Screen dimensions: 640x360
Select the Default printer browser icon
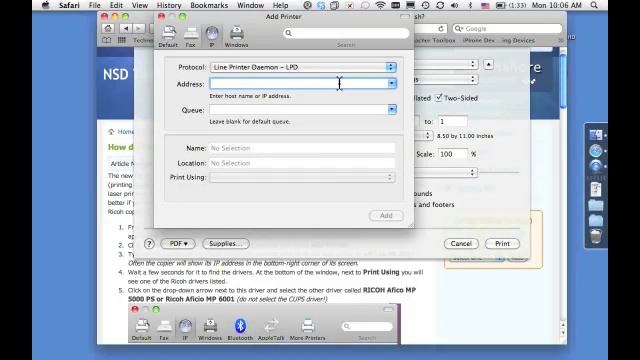coord(168,36)
